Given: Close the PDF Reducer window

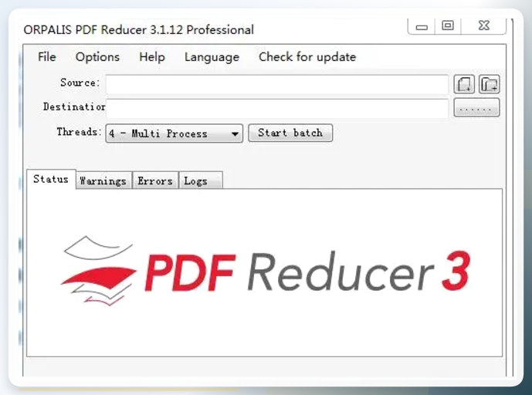Looking at the screenshot, I should click(x=484, y=25).
